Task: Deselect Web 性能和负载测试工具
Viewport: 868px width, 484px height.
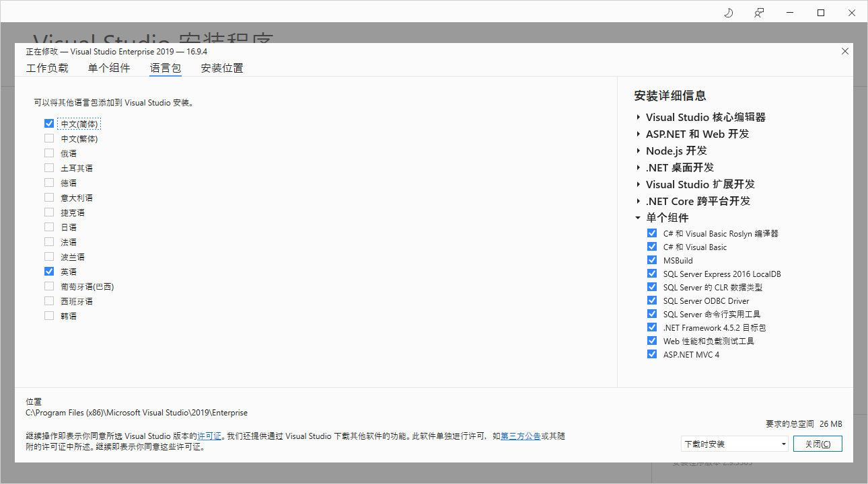Action: [x=651, y=341]
